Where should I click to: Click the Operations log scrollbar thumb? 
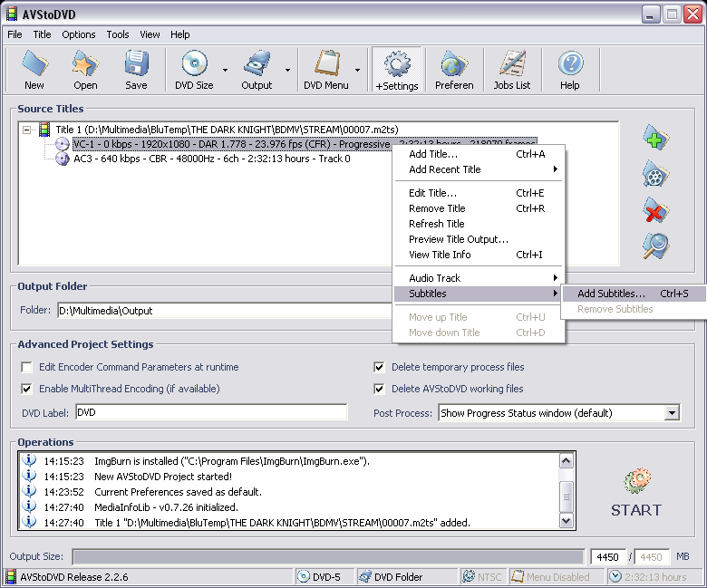pyautogui.click(x=566, y=497)
